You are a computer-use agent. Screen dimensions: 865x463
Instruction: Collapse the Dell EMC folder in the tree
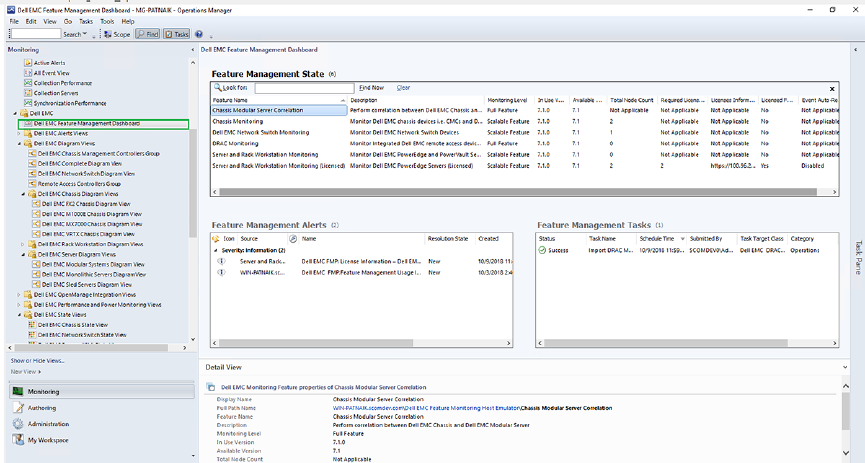pyautogui.click(x=15, y=113)
